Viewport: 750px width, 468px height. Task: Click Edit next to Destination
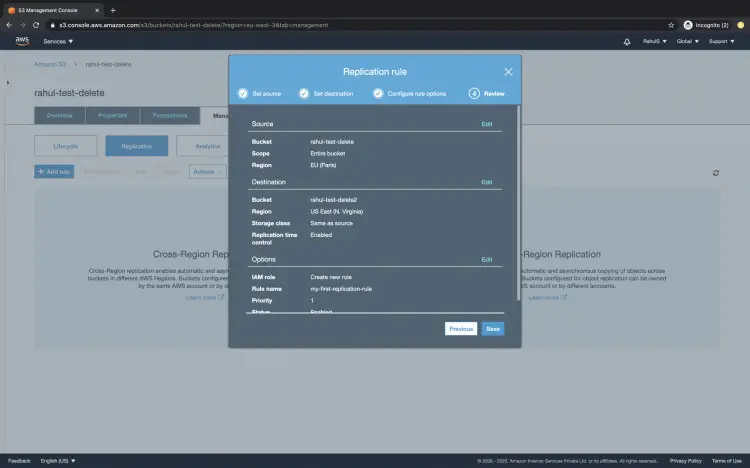(x=486, y=182)
